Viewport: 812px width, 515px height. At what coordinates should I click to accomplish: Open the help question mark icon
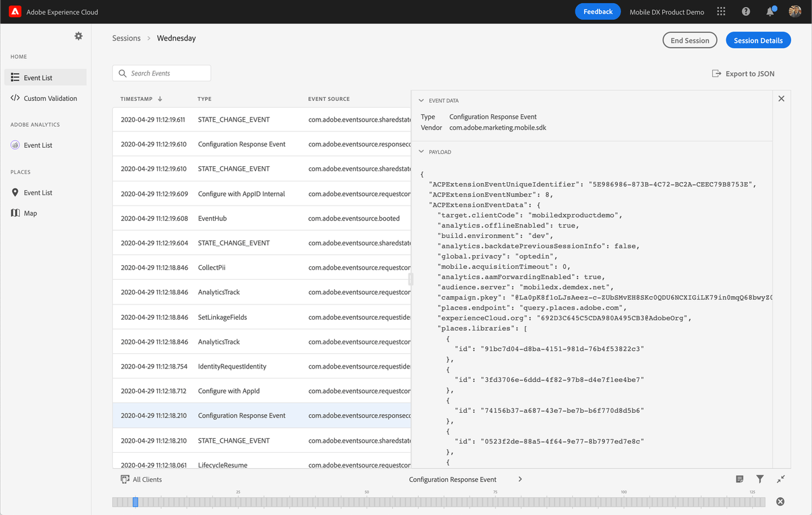coord(746,11)
